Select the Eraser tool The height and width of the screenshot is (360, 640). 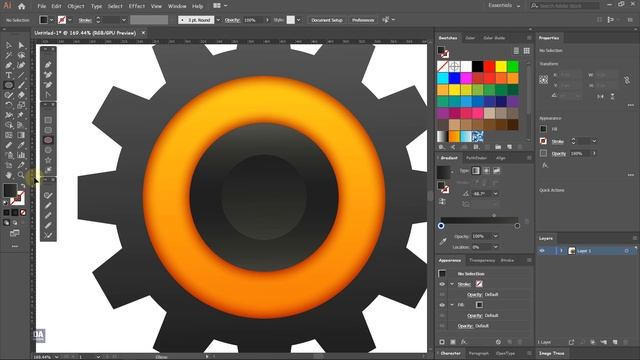pos(21,95)
